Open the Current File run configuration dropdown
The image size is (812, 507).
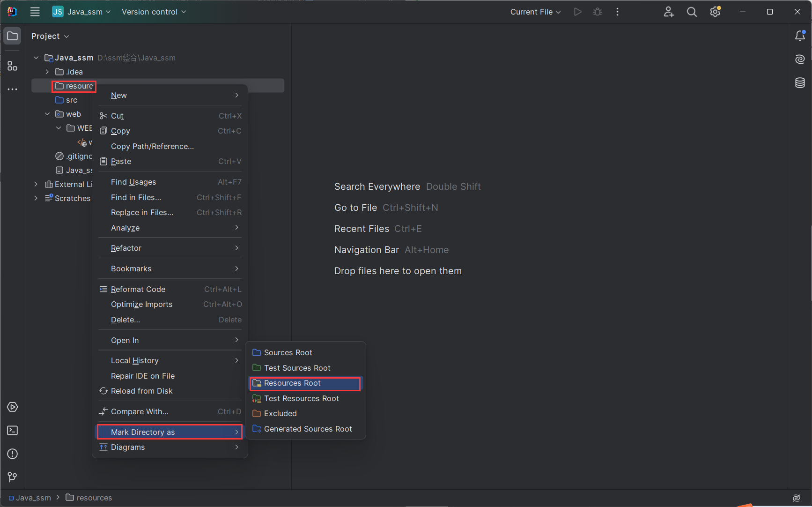(x=535, y=12)
